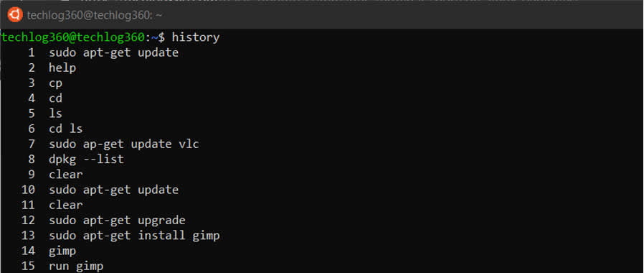Click the 'clear' entry on line 11

66,205
